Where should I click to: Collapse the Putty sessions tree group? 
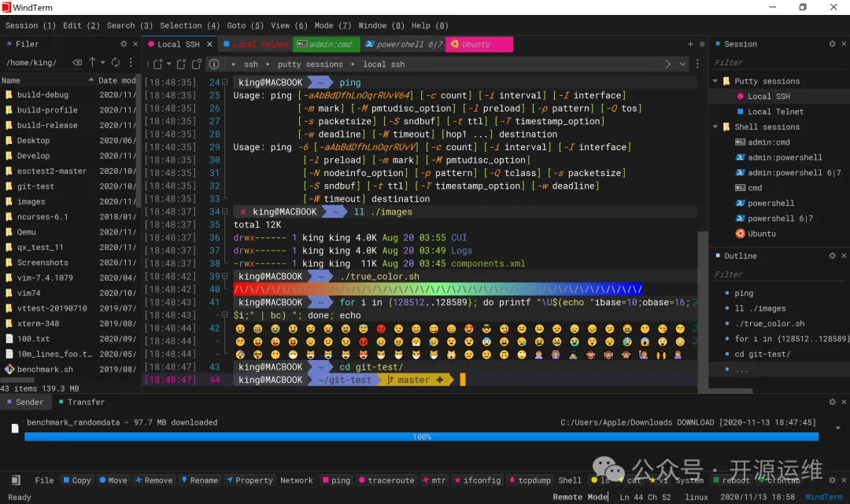(x=715, y=81)
